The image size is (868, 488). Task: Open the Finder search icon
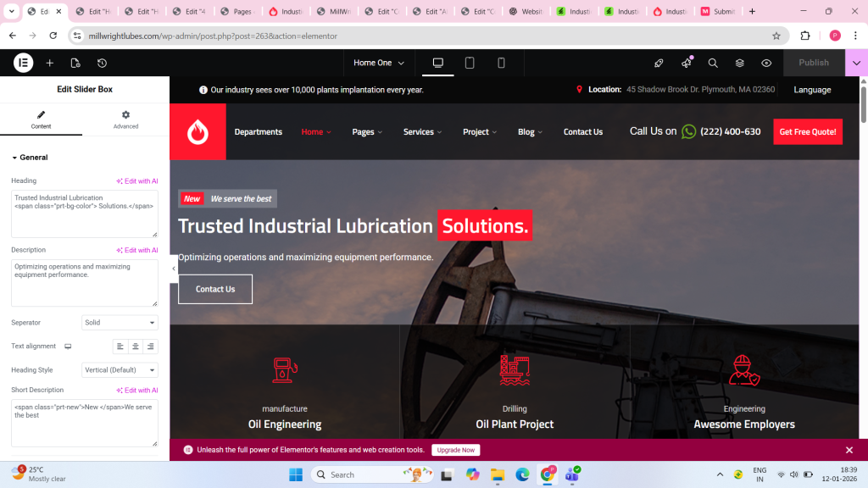[713, 63]
